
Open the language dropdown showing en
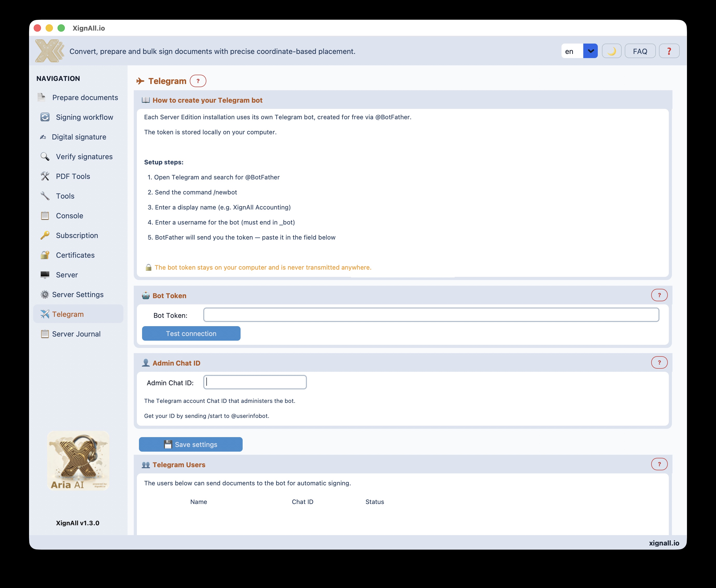click(579, 51)
